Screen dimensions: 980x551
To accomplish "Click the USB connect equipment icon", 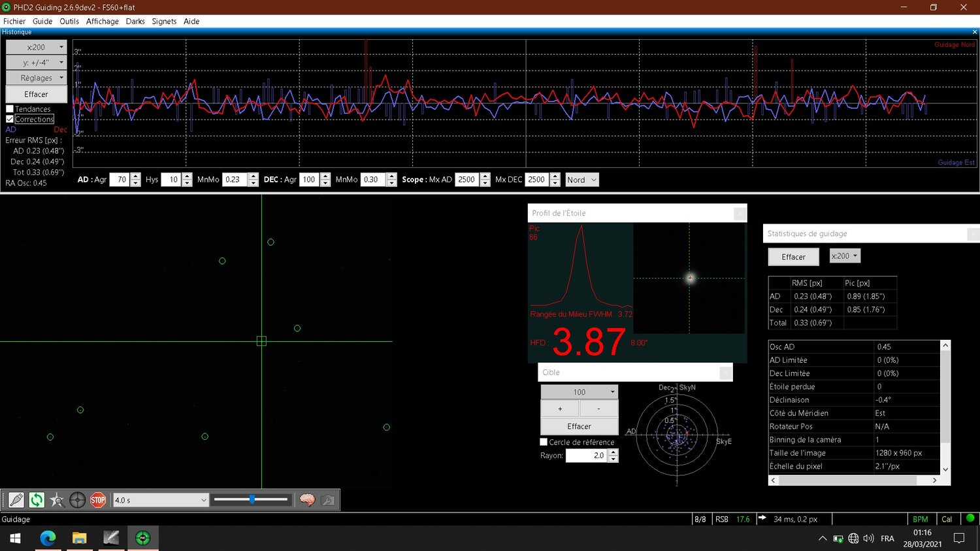I will [x=16, y=500].
